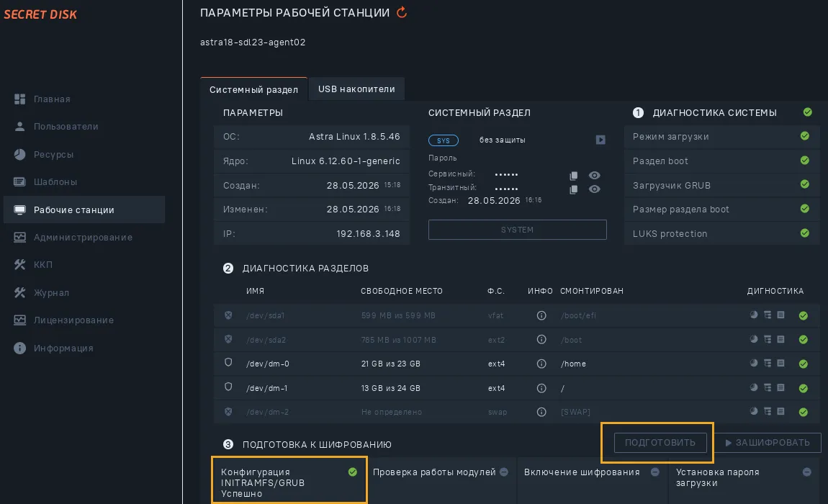Click Установка пароля загрузки step

tap(744, 480)
